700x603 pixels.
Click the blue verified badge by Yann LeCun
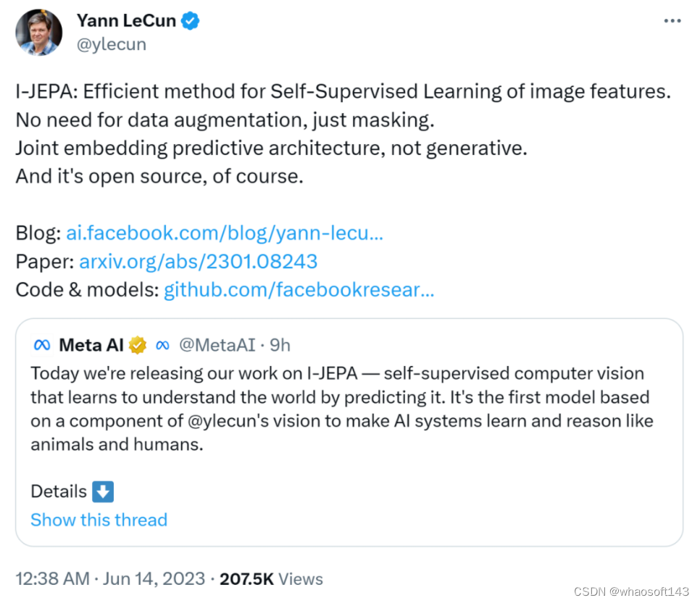click(191, 21)
